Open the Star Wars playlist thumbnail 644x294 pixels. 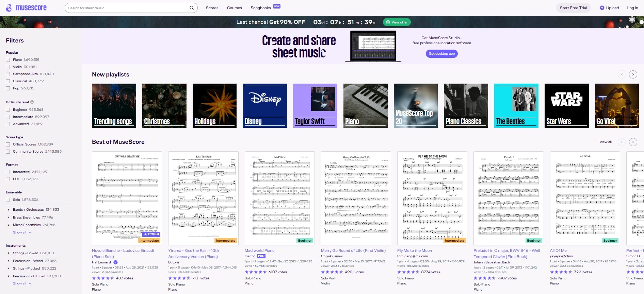pyautogui.click(x=567, y=106)
